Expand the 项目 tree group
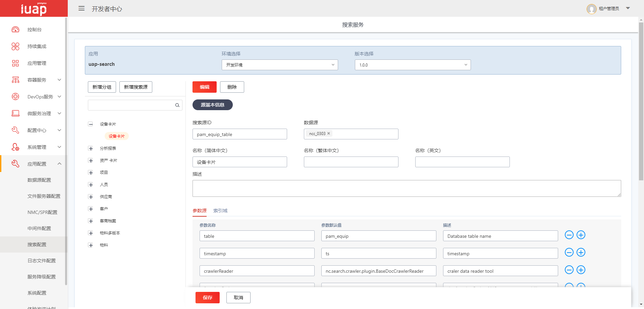 click(x=91, y=172)
